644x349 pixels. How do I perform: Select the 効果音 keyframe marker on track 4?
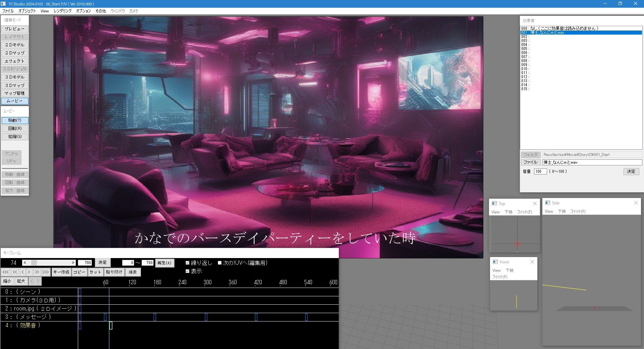point(111,325)
